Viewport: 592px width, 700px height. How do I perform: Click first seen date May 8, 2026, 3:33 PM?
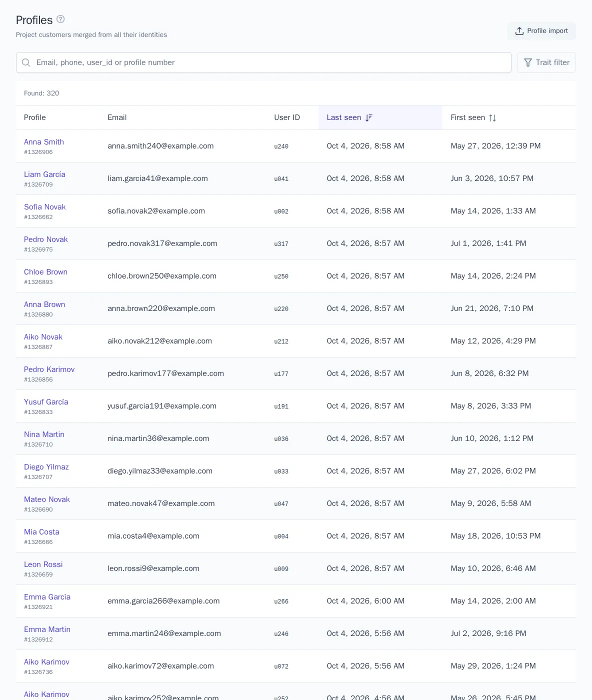click(490, 406)
